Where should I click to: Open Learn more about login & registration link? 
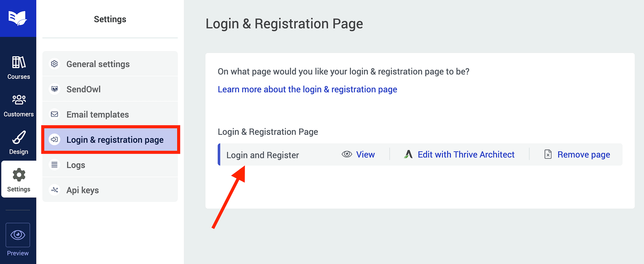pyautogui.click(x=307, y=90)
